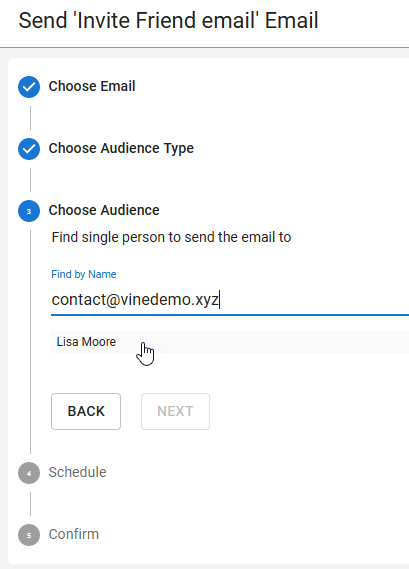
Task: Select the Lisa Moore search suggestion
Action: coord(230,341)
